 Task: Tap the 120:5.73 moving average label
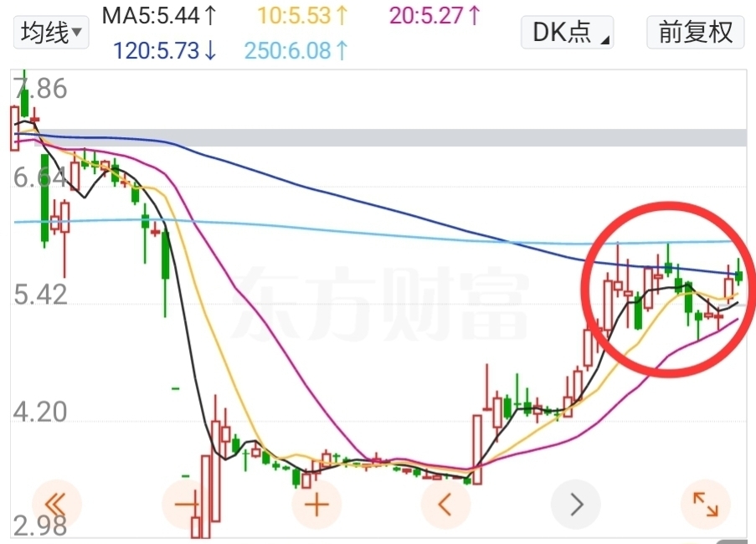[x=165, y=50]
